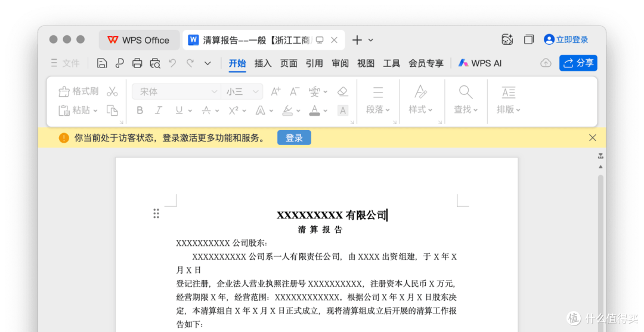Expand underline style dropdown arrow
The image size is (644, 332).
point(190,110)
